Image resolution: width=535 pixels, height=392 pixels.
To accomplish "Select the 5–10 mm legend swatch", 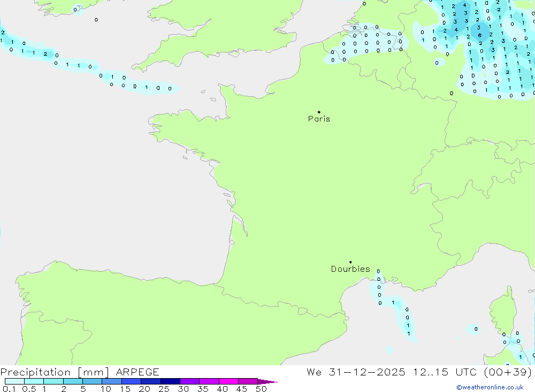I will (93, 381).
